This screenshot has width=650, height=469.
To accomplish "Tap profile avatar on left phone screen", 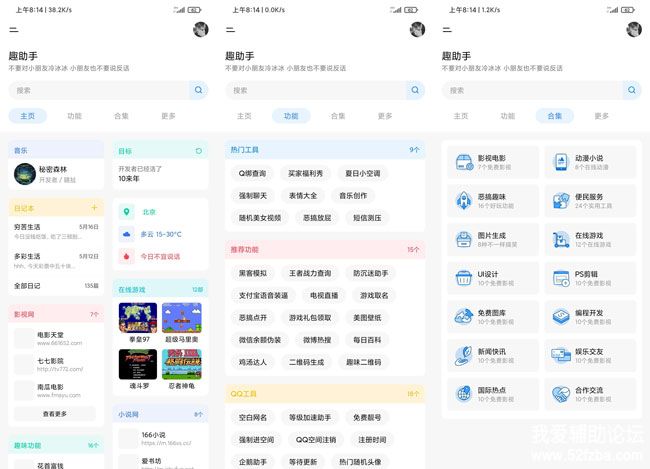I will [x=201, y=29].
